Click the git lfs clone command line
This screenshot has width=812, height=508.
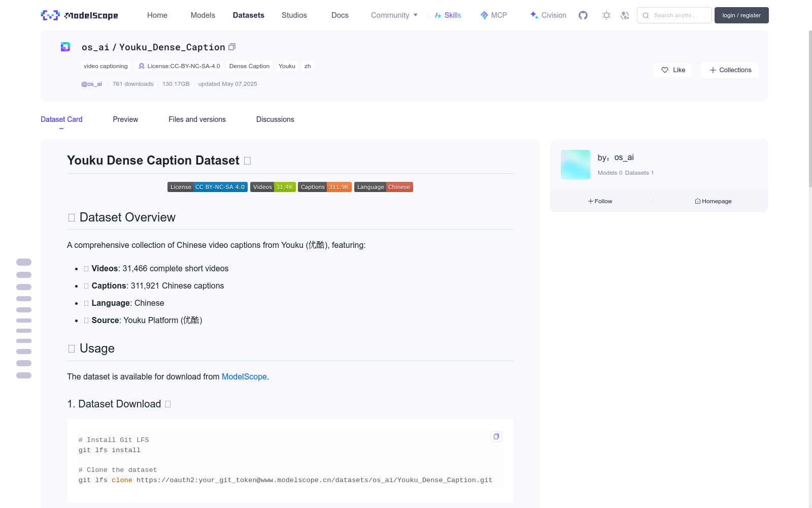click(285, 480)
